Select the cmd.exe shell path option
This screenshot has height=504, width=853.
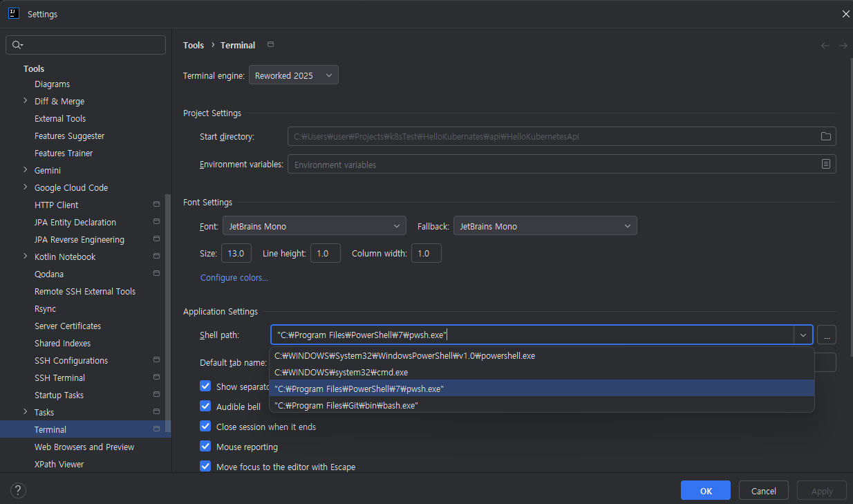(542, 372)
